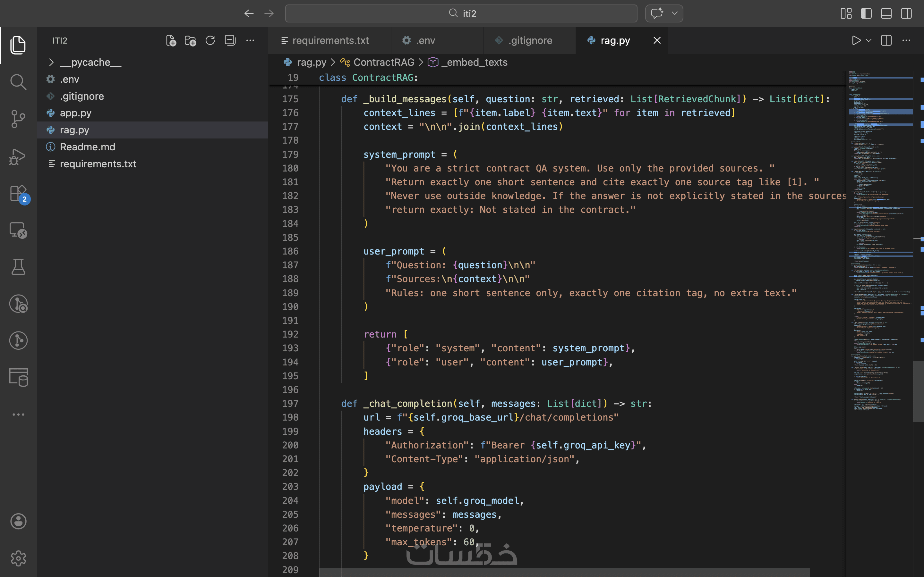Open the chat dropdown chevron
This screenshot has height=577, width=924.
674,13
